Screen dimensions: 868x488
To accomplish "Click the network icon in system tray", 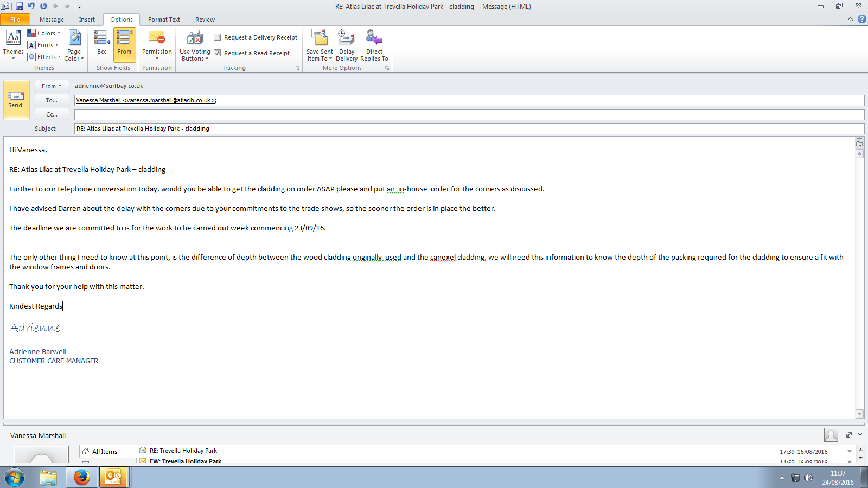I will pyautogui.click(x=795, y=478).
